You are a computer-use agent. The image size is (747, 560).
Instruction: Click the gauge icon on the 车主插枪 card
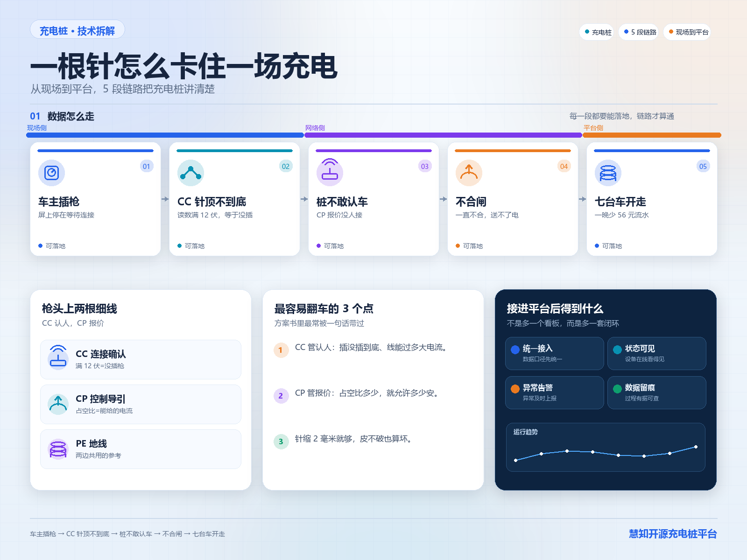click(x=51, y=173)
